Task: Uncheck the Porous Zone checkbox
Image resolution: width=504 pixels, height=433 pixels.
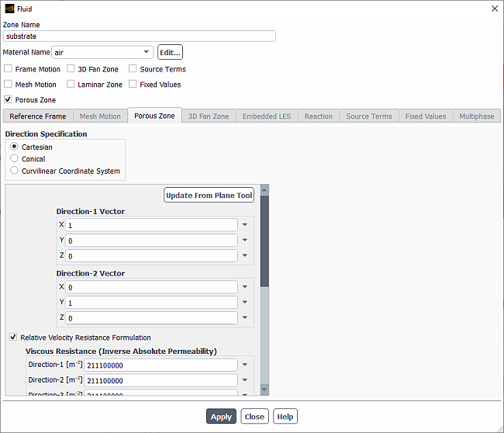Action: (8, 99)
